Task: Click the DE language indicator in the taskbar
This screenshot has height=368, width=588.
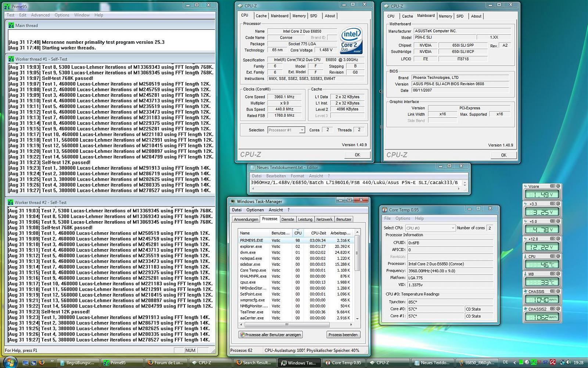Action: click(505, 362)
